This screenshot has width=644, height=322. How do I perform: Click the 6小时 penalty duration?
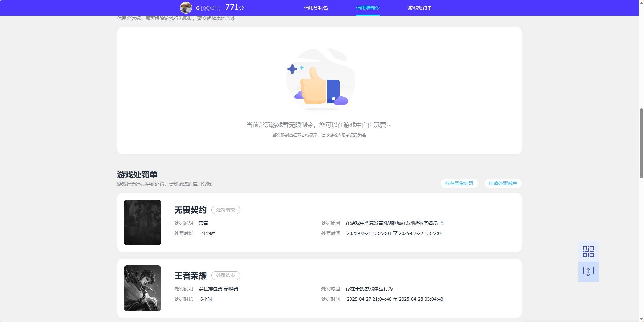(206, 299)
